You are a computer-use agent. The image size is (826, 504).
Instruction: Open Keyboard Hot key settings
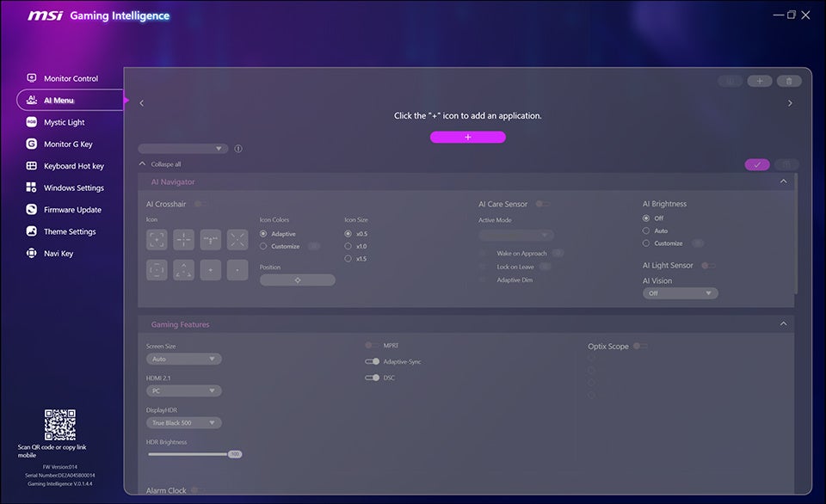31,165
